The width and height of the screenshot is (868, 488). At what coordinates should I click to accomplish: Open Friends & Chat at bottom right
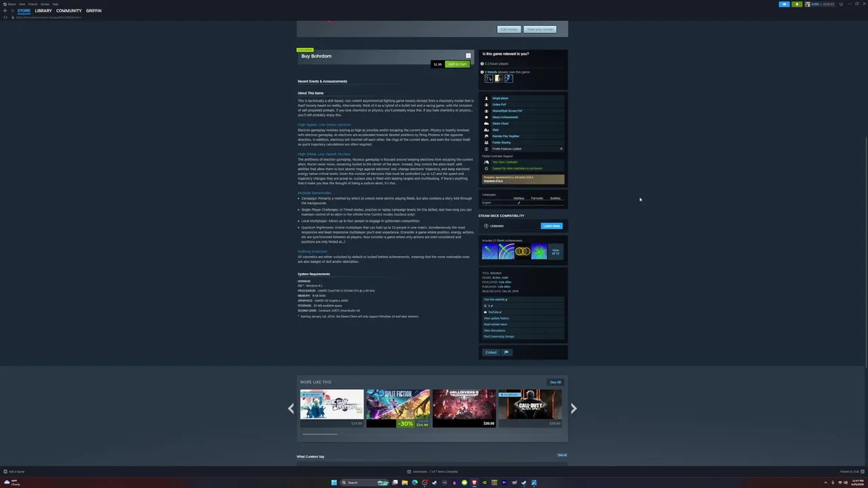[852, 472]
